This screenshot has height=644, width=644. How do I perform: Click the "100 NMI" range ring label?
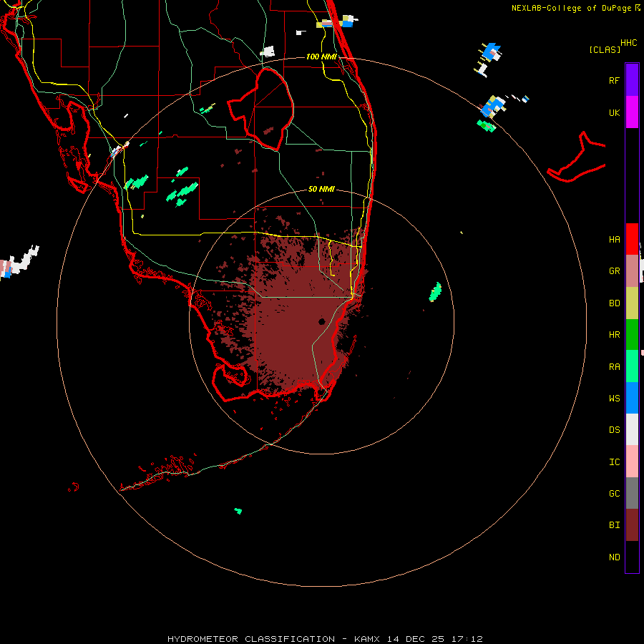[x=321, y=57]
